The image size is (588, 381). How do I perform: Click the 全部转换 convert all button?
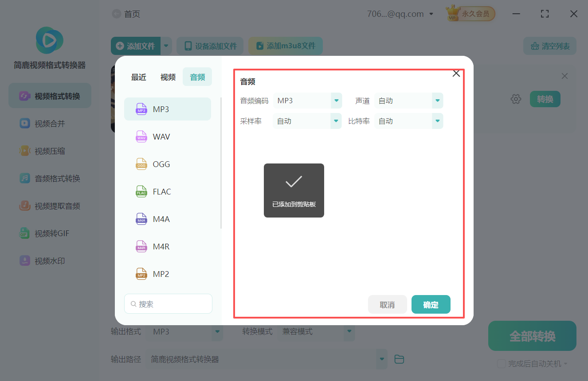pyautogui.click(x=532, y=336)
